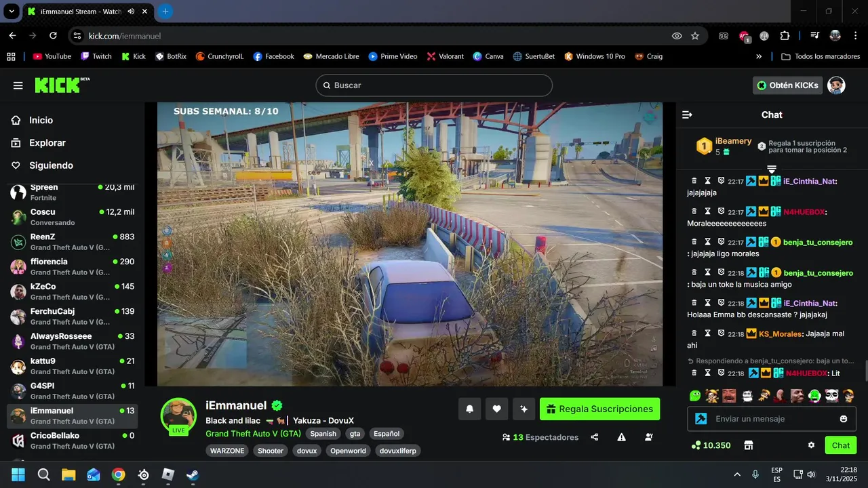Send message with the green Chat button
The image size is (868, 488).
(841, 445)
